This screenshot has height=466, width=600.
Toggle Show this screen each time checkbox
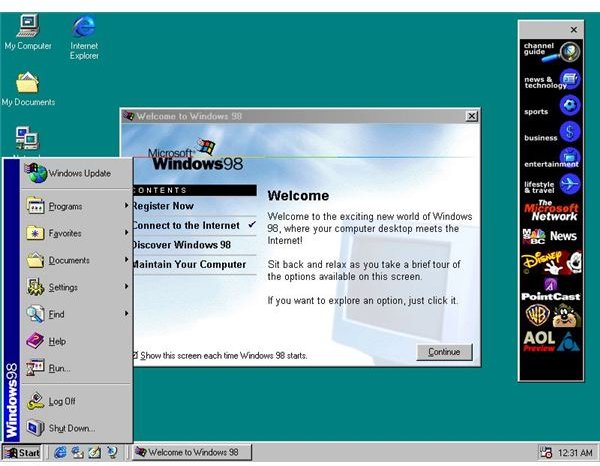[135, 355]
